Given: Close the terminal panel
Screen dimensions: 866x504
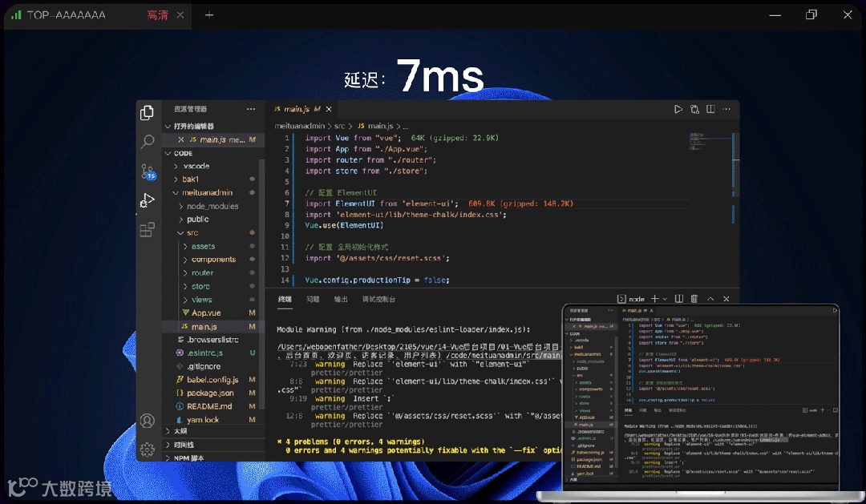Looking at the screenshot, I should [726, 299].
